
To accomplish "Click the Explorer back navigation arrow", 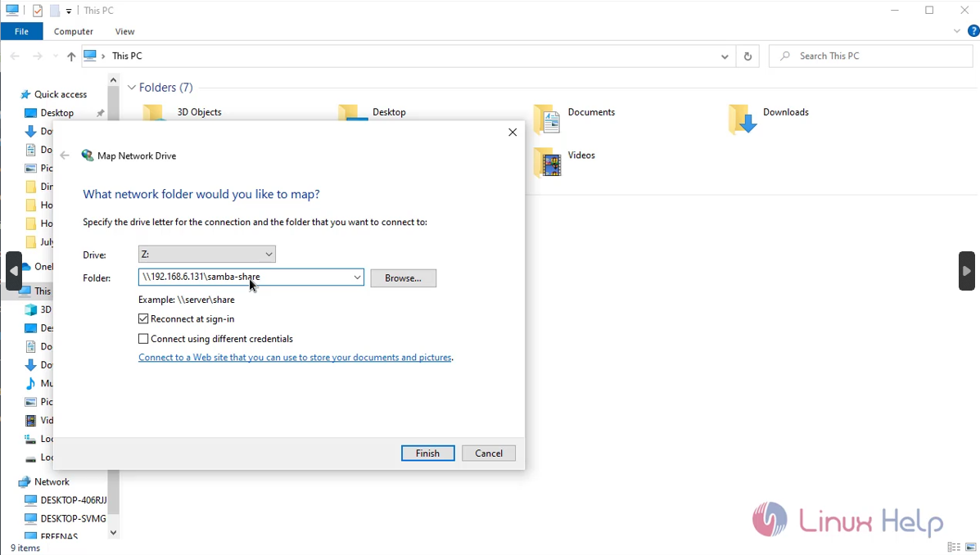I will coord(15,56).
